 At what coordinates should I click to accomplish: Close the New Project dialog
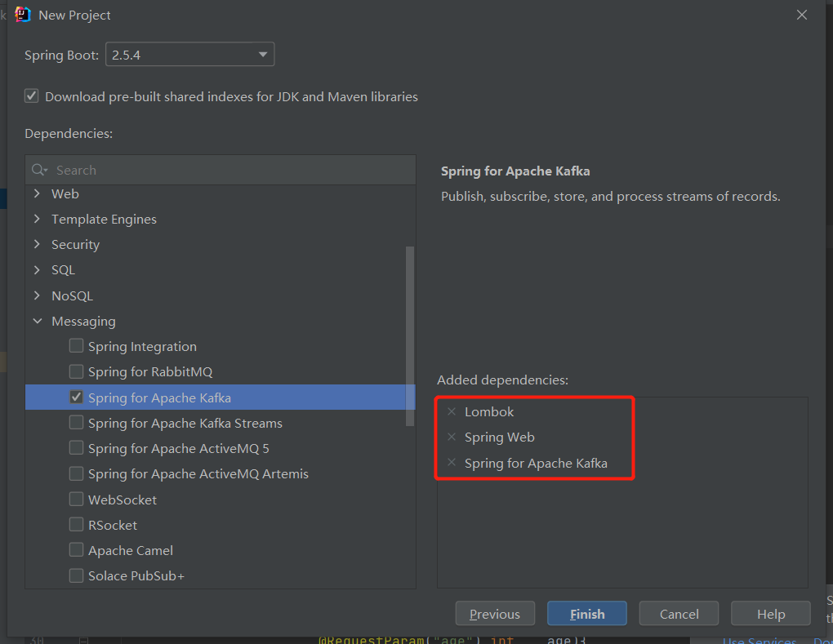[802, 15]
